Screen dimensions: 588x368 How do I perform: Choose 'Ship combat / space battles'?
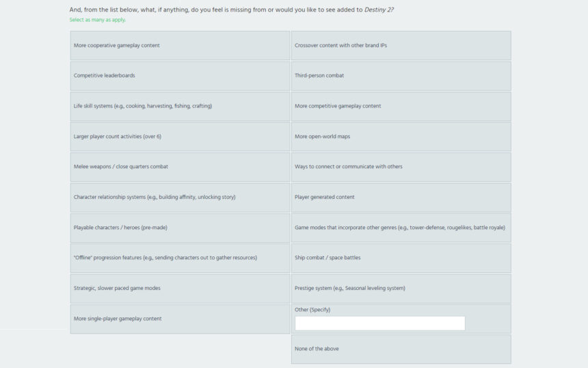pos(401,258)
